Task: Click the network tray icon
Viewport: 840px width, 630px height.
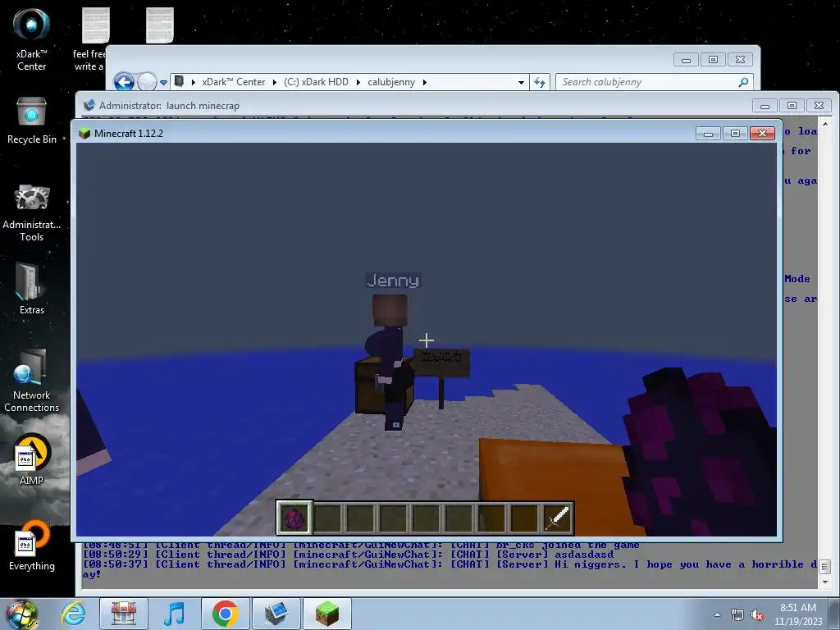Action: [x=737, y=614]
